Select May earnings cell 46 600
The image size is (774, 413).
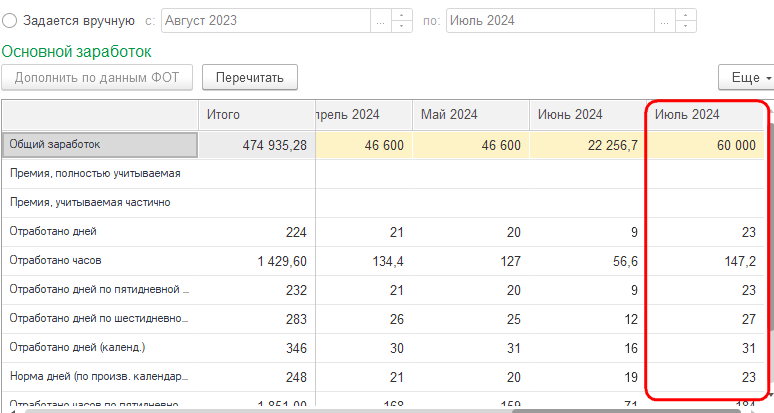point(471,145)
